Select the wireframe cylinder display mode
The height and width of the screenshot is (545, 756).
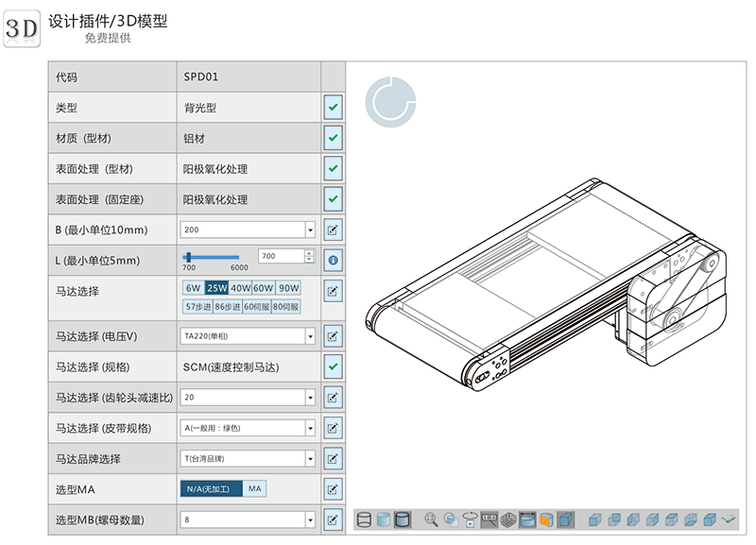(x=364, y=519)
